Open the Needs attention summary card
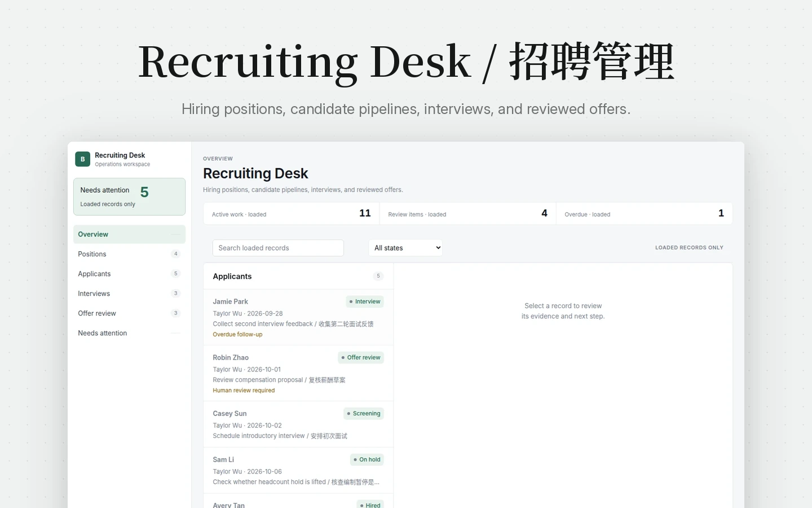The height and width of the screenshot is (508, 812). (x=129, y=196)
